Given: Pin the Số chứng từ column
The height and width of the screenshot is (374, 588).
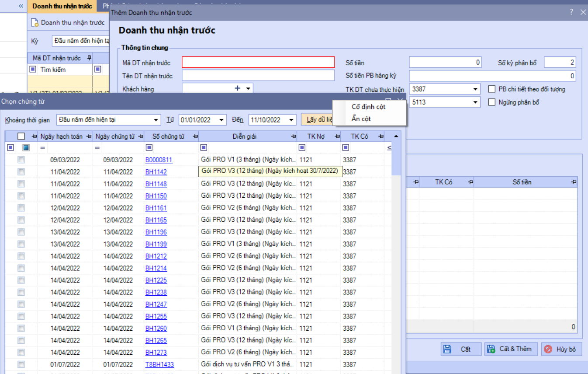Looking at the screenshot, I should tap(195, 136).
